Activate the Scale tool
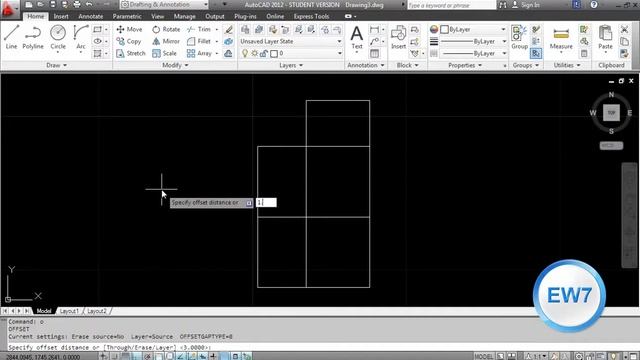 pyautogui.click(x=164, y=53)
